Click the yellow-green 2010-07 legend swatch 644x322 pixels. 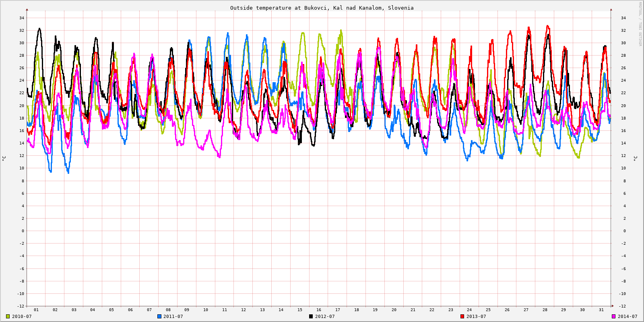[x=8, y=316]
